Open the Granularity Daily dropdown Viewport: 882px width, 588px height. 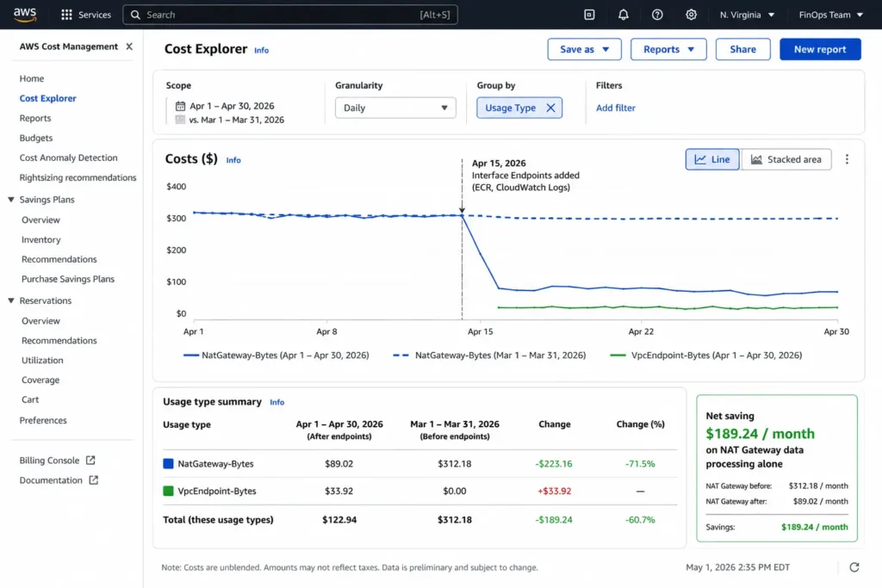pos(395,108)
